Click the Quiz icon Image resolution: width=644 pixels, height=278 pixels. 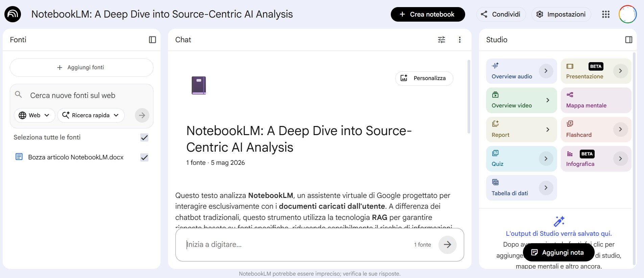pos(495,153)
